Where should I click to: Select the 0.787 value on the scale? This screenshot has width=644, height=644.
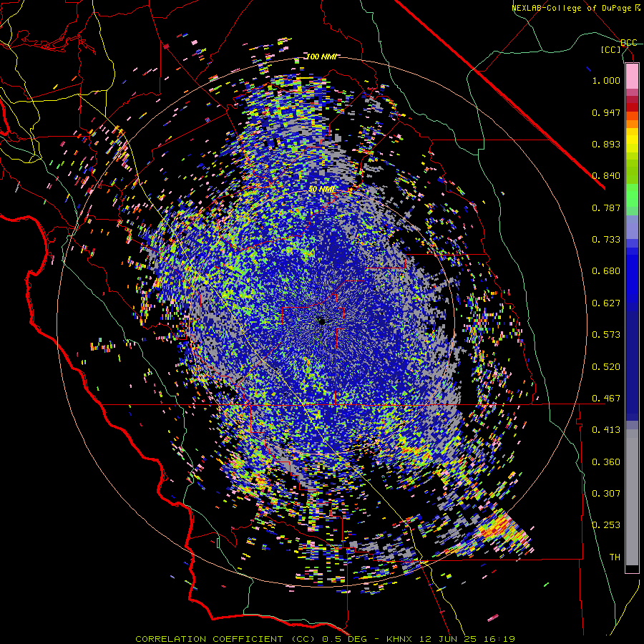coord(606,208)
